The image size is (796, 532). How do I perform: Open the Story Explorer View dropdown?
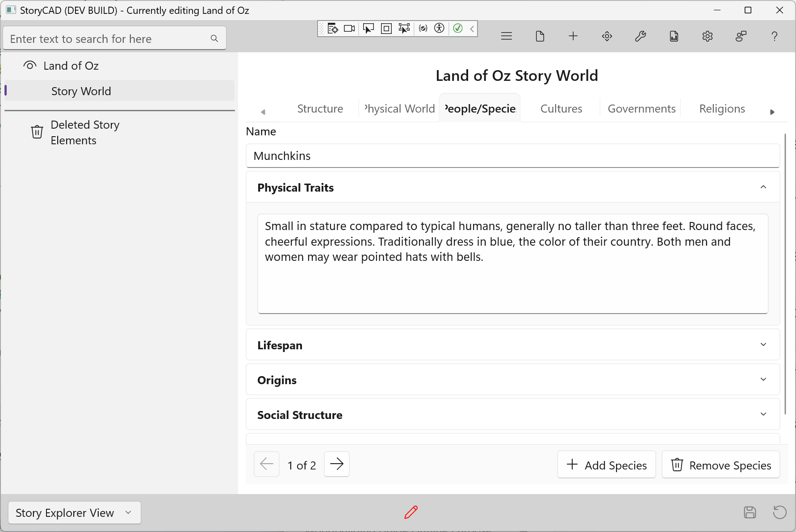point(74,512)
